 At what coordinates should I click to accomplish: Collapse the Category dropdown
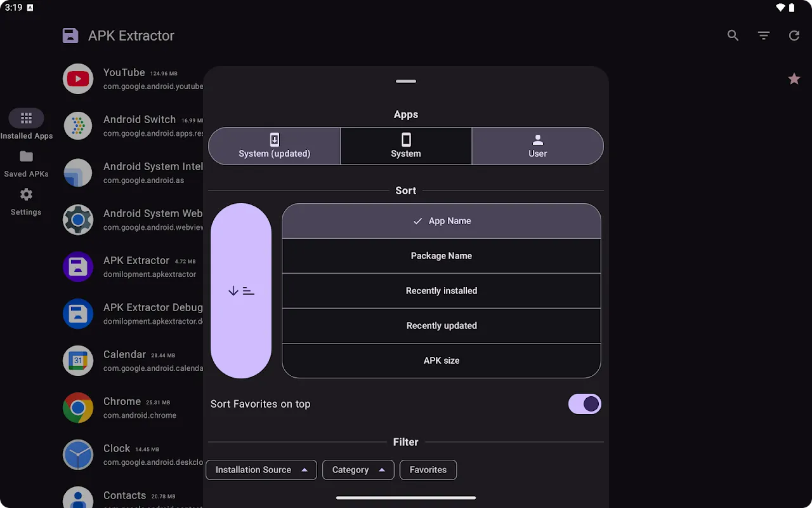[x=358, y=470]
